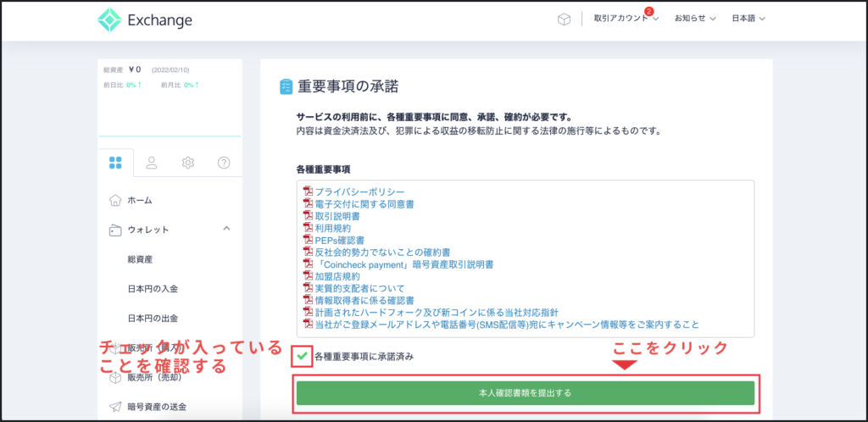Expand the 取引アカウント dropdown

[626, 19]
